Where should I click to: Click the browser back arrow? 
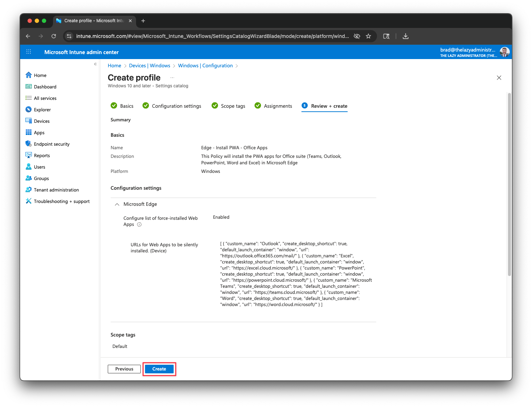pyautogui.click(x=28, y=36)
